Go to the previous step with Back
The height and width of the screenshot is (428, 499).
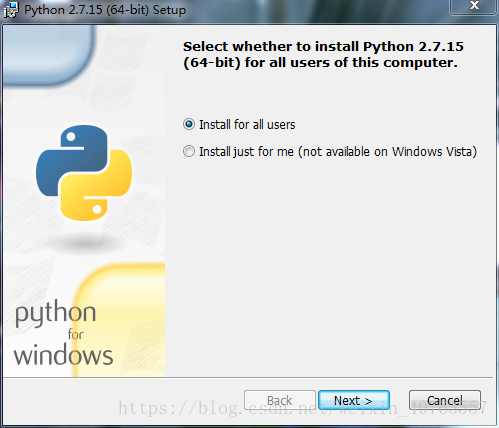(x=280, y=400)
